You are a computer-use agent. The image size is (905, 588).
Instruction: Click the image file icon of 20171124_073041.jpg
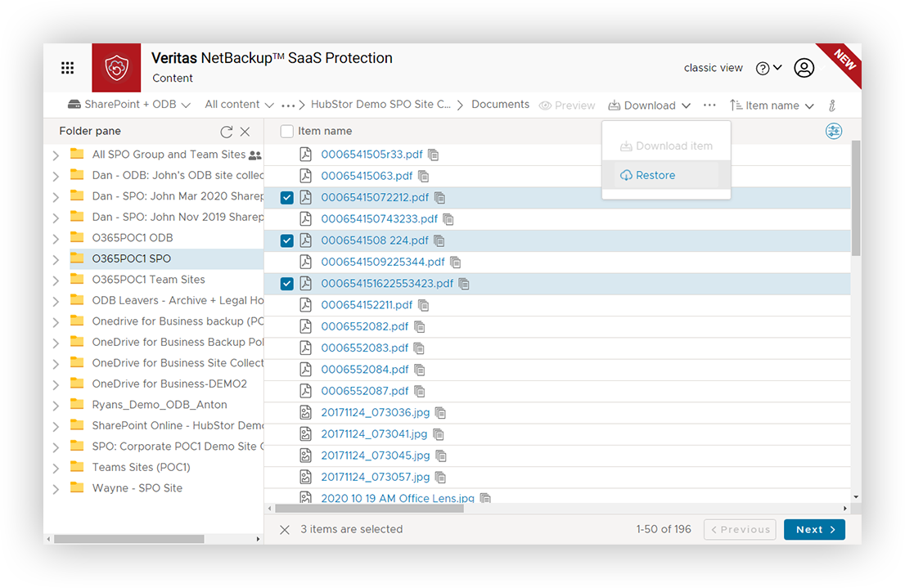[x=305, y=434]
